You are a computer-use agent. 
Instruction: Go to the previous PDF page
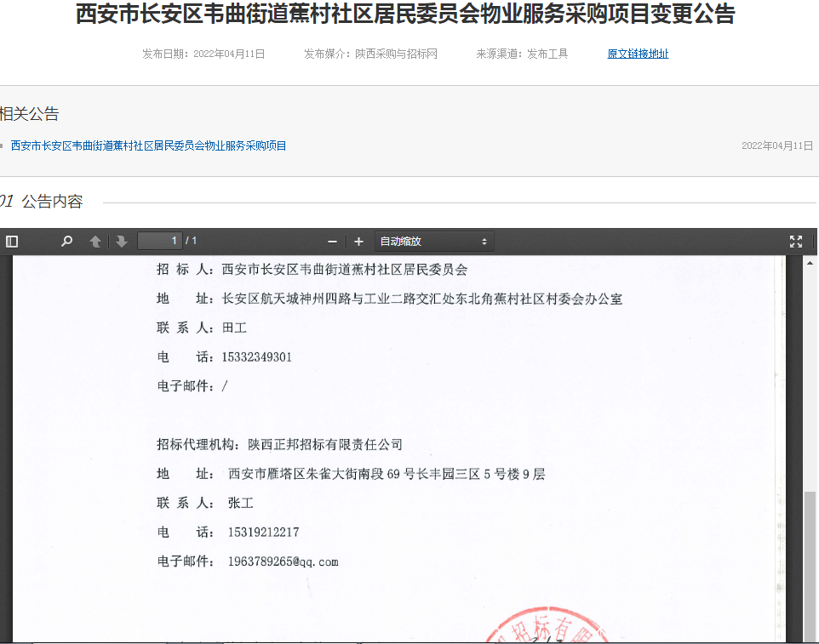pyautogui.click(x=95, y=242)
